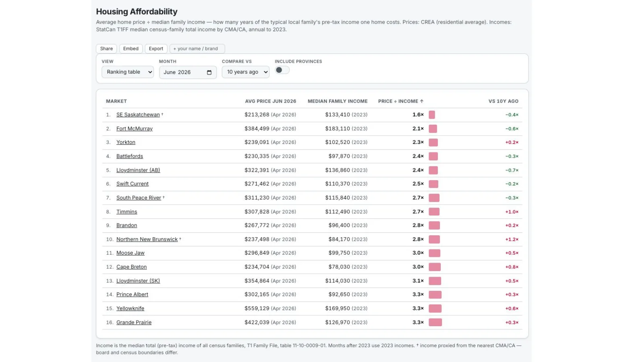Click the +1.2× change value for Northern New Brunswick
This screenshot has height=362, width=644.
point(512,239)
